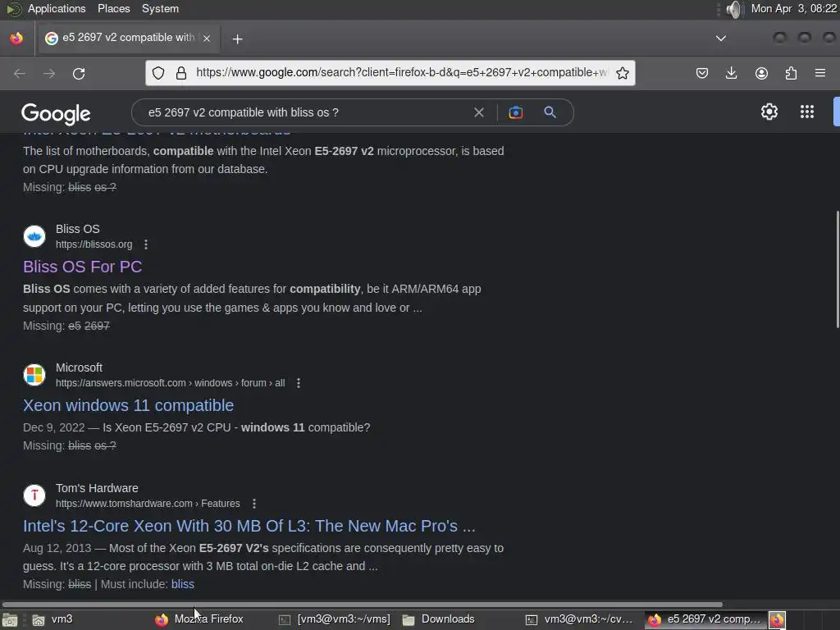The image size is (840, 630).
Task: Open a new tab with the plus button
Action: (237, 39)
